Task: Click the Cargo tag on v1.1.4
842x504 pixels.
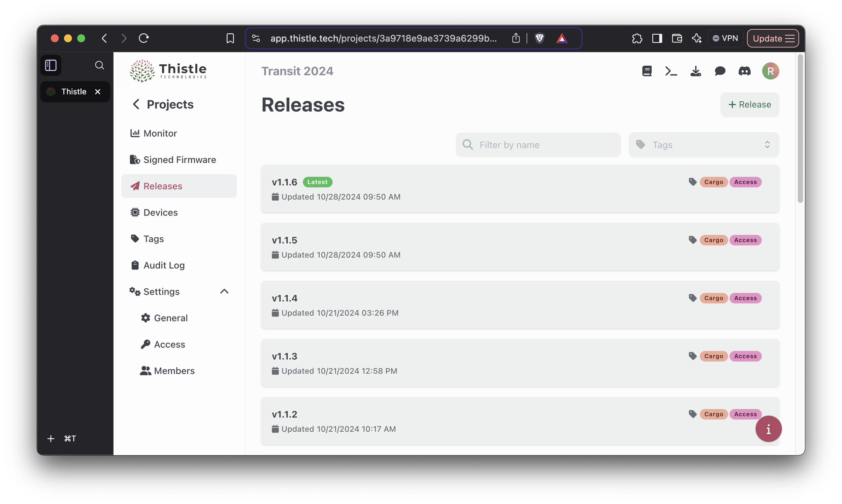Action: click(x=714, y=298)
